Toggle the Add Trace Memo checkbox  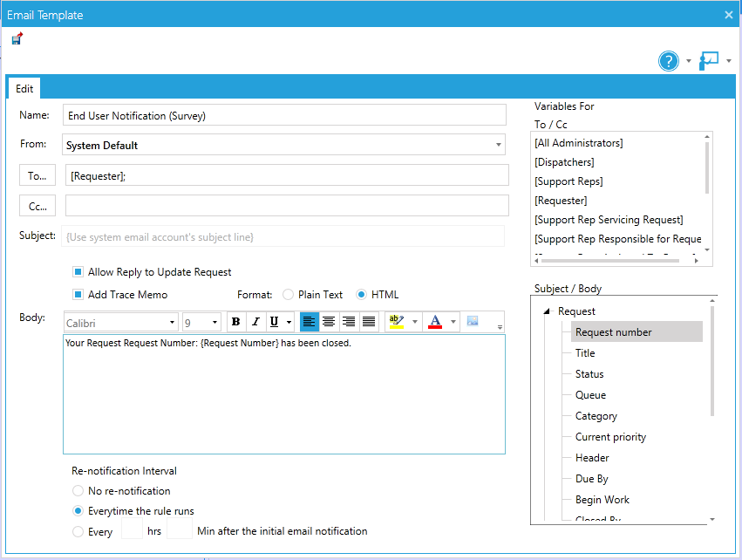point(78,295)
